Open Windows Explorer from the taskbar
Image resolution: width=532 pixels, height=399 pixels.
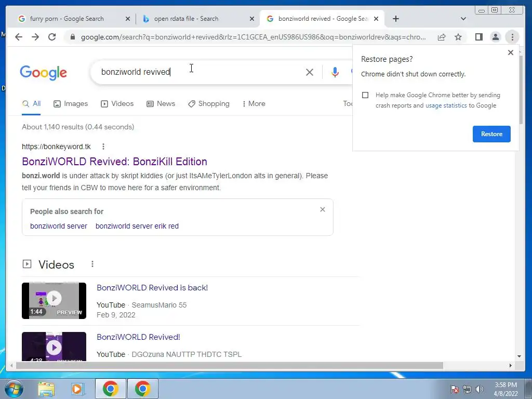pos(46,389)
